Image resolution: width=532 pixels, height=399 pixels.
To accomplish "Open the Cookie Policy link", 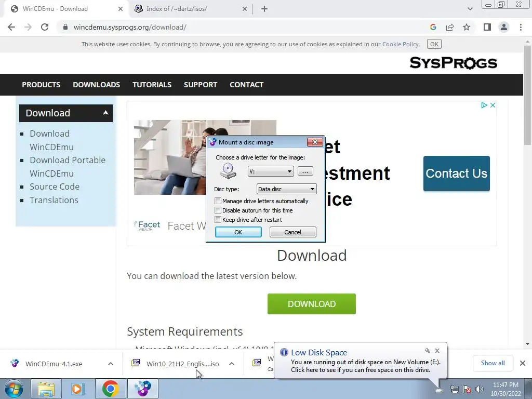I will click(401, 44).
